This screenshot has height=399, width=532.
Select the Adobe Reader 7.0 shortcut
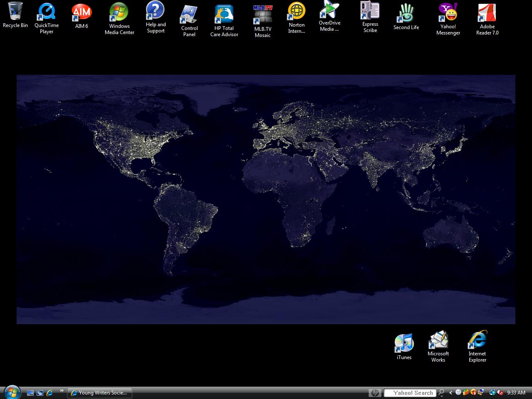[x=487, y=19]
